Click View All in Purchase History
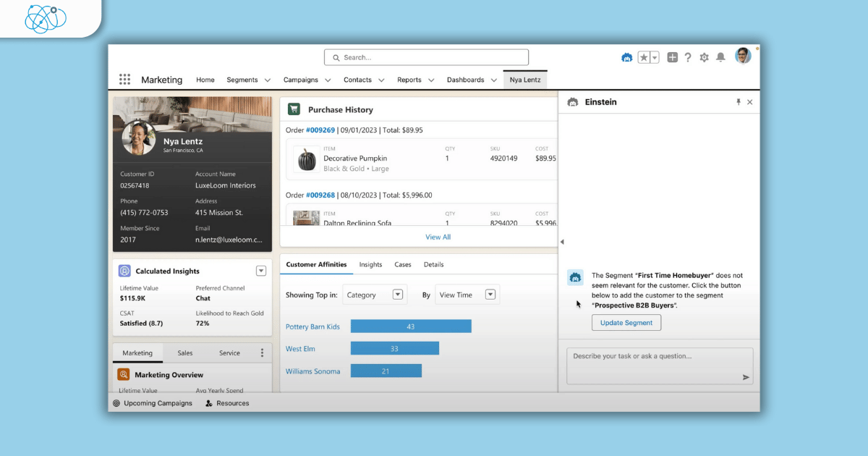This screenshot has height=456, width=868. [438, 237]
